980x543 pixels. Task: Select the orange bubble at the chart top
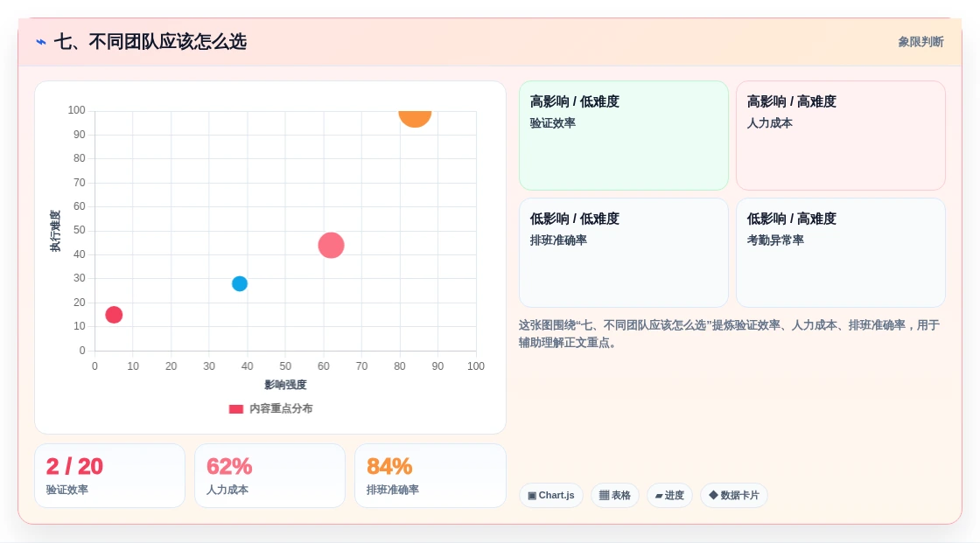click(415, 118)
